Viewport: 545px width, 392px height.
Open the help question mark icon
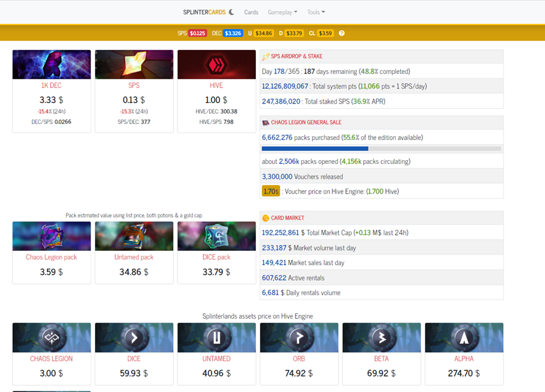[342, 33]
